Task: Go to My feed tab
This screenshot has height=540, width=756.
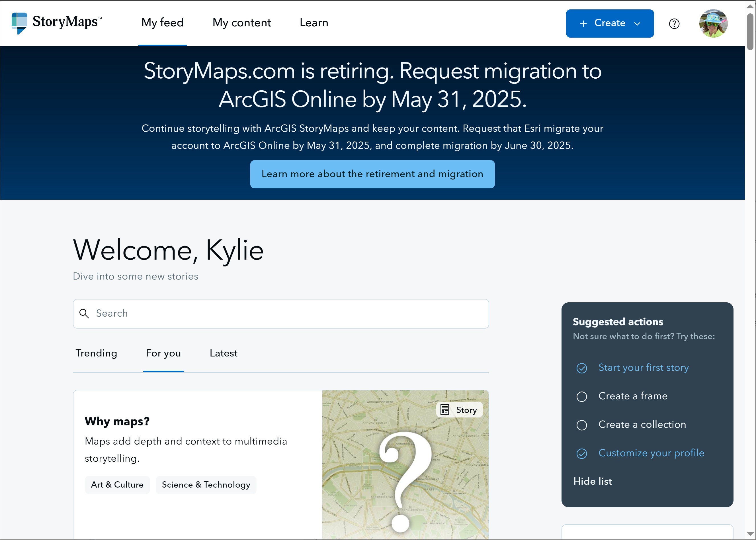Action: [x=162, y=23]
